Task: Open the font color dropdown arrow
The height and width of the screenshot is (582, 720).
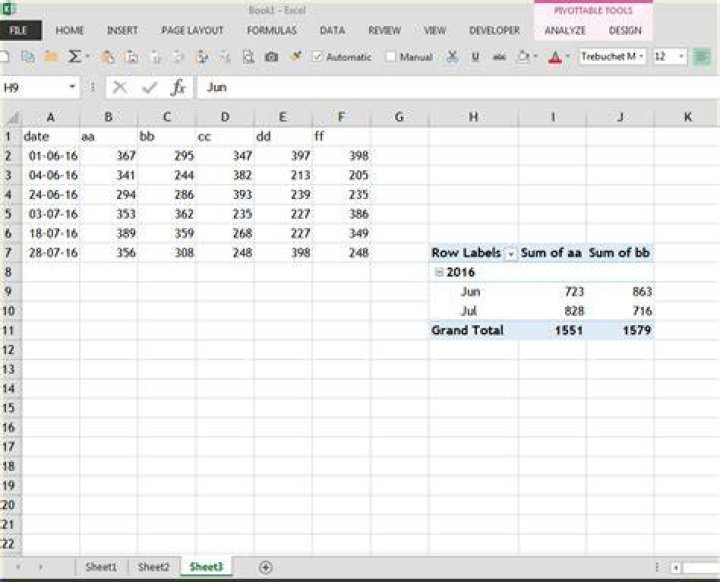Action: [568, 57]
